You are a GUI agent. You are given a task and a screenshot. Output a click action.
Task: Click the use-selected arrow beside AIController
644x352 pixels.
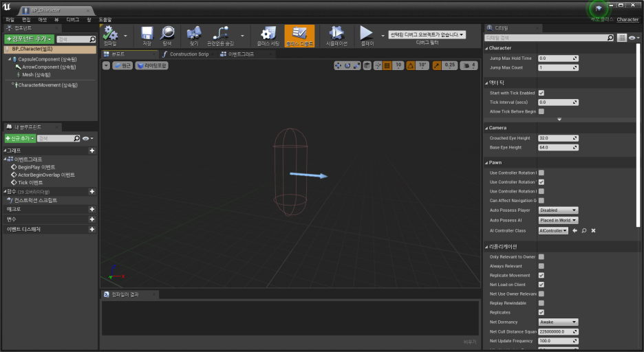click(x=575, y=230)
